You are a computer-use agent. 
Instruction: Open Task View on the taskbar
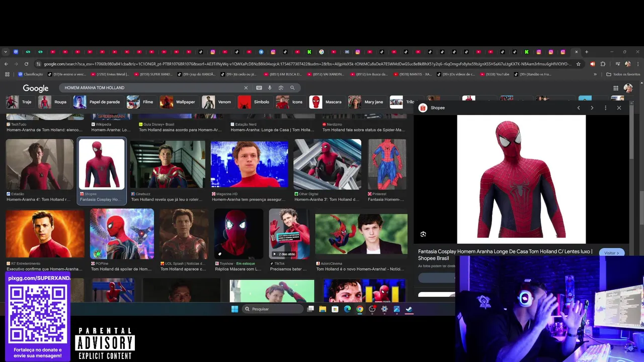click(x=311, y=309)
